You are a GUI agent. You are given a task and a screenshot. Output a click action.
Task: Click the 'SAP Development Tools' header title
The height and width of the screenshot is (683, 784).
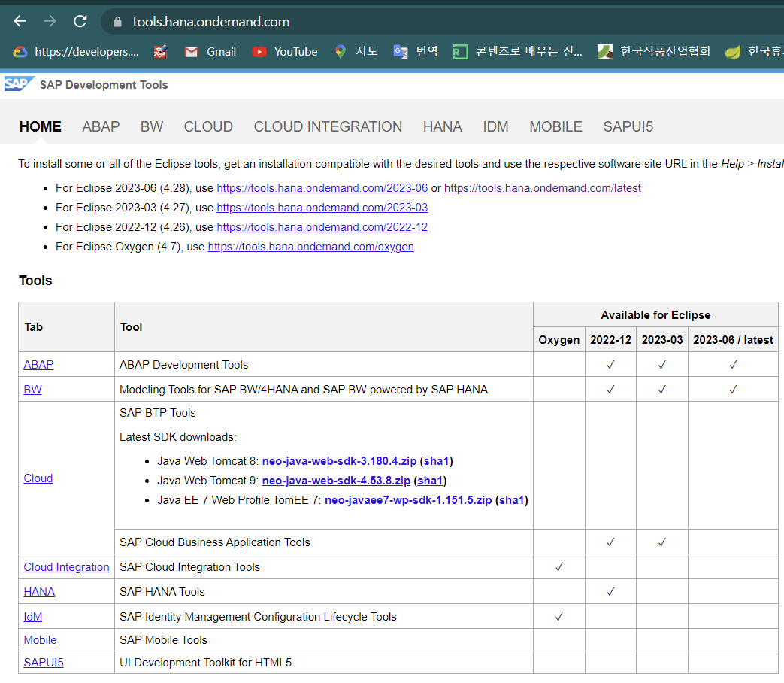tap(104, 85)
